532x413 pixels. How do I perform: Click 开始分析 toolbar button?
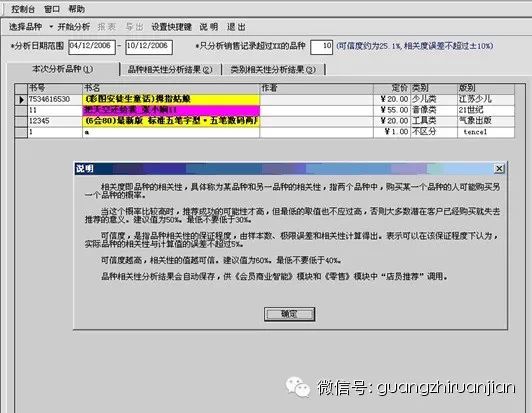point(74,27)
